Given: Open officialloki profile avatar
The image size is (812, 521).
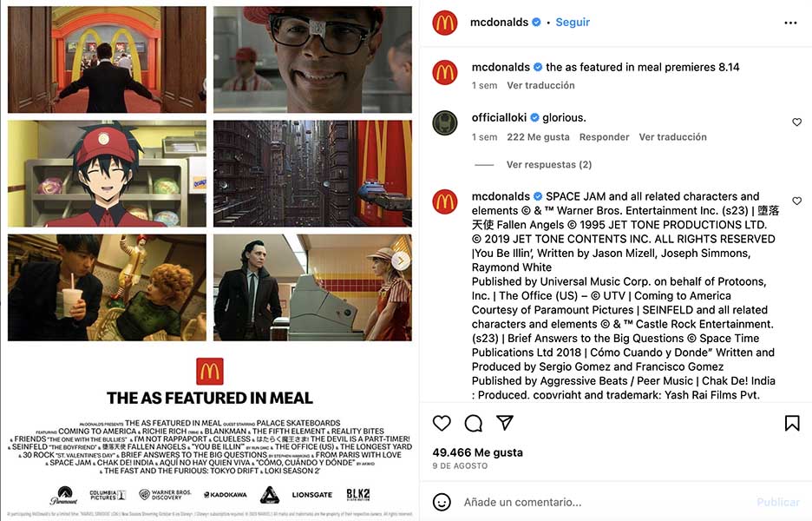Looking at the screenshot, I should click(445, 122).
